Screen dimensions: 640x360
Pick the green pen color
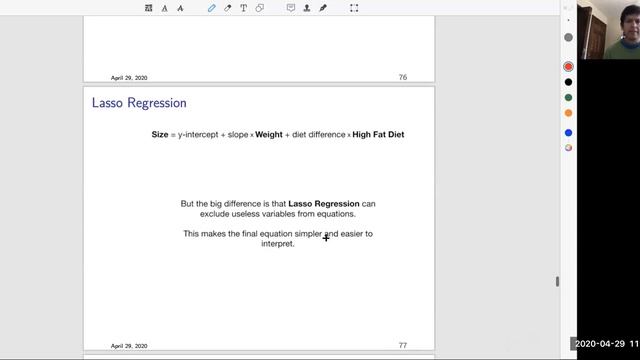568,98
